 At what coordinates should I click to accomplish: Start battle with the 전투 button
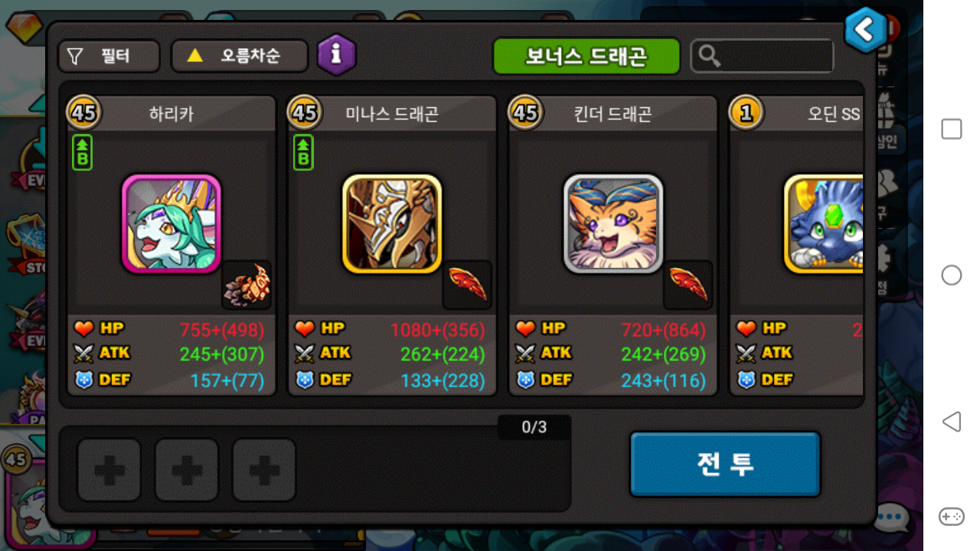pyautogui.click(x=725, y=464)
